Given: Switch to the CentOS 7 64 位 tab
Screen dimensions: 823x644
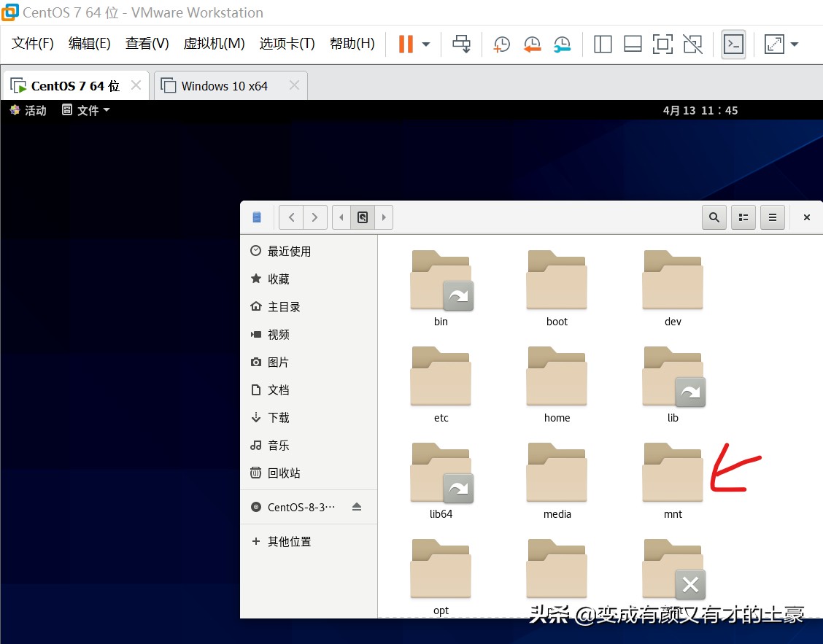Looking at the screenshot, I should 75,85.
